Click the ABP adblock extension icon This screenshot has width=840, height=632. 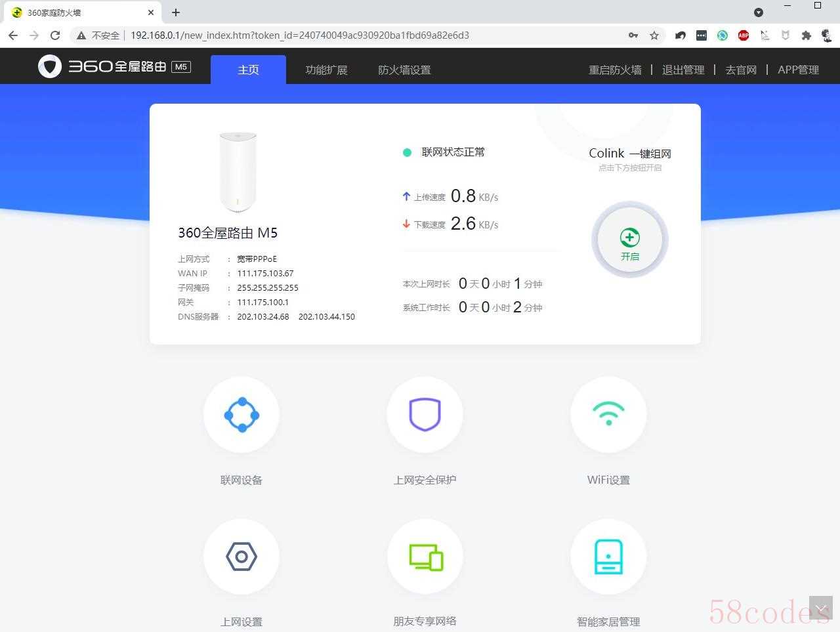pos(744,35)
